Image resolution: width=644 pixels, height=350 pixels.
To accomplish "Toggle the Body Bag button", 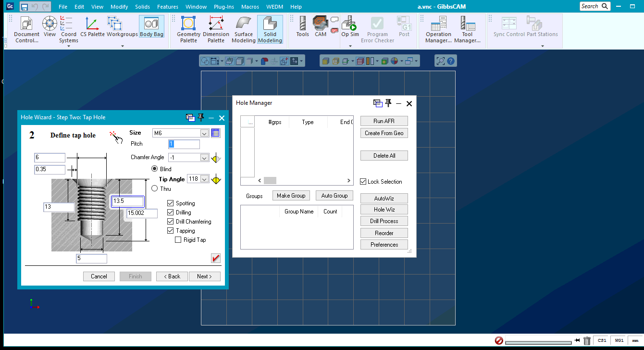I will pyautogui.click(x=151, y=26).
